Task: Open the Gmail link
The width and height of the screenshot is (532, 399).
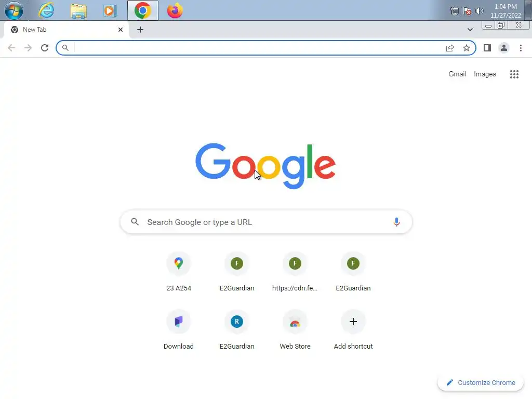Action: coord(457,74)
